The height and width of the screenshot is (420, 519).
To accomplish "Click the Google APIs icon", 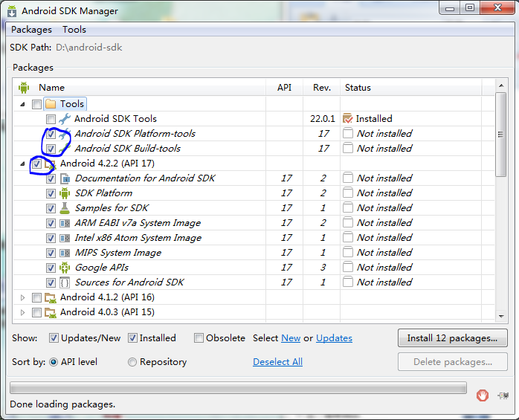I will pos(65,268).
